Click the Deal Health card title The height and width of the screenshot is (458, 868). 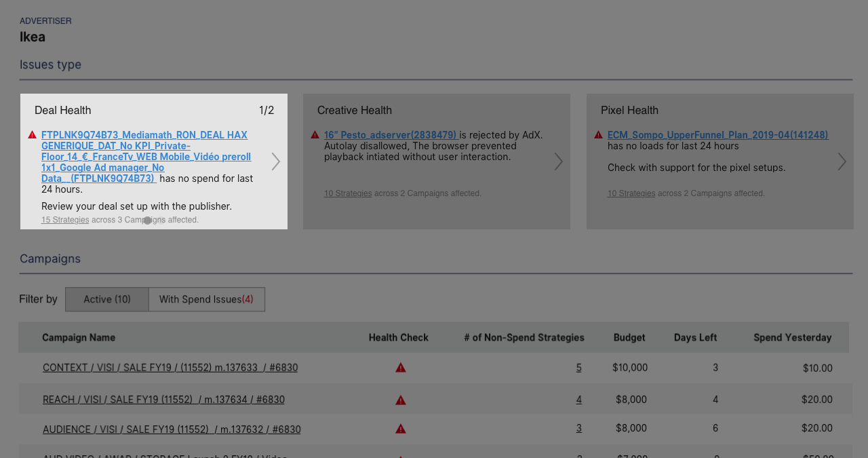(63, 110)
